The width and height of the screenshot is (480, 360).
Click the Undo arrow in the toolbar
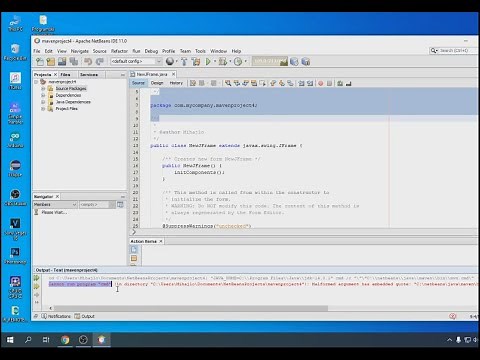[88, 62]
